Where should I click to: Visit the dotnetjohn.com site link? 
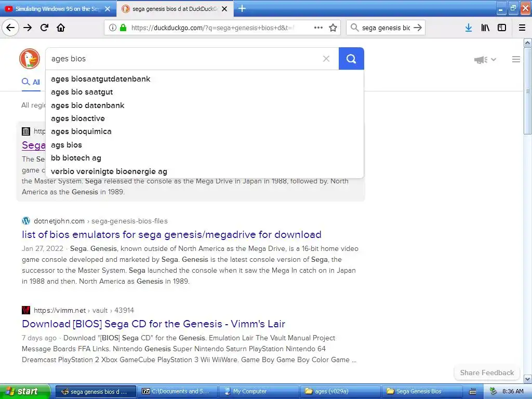tap(101, 221)
